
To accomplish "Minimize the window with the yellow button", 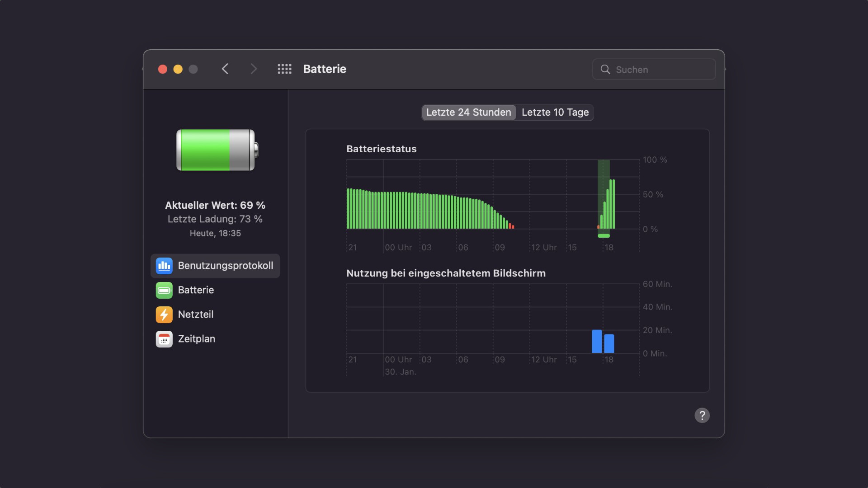I will pyautogui.click(x=178, y=69).
